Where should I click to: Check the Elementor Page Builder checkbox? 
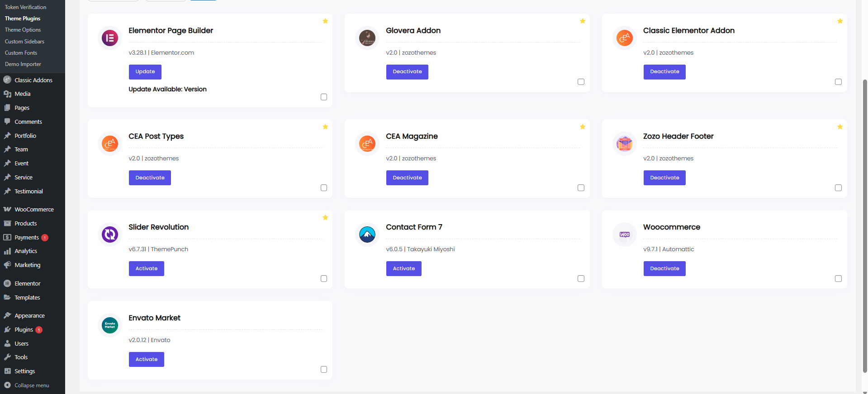(x=324, y=97)
